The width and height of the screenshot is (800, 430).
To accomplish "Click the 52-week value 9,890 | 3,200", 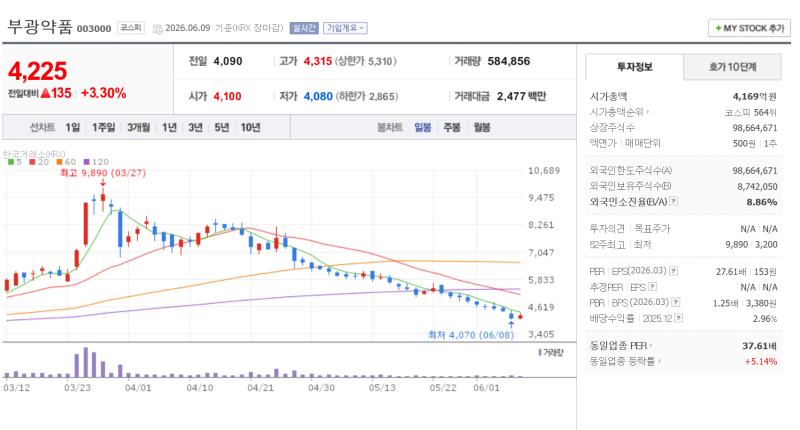I will [752, 244].
